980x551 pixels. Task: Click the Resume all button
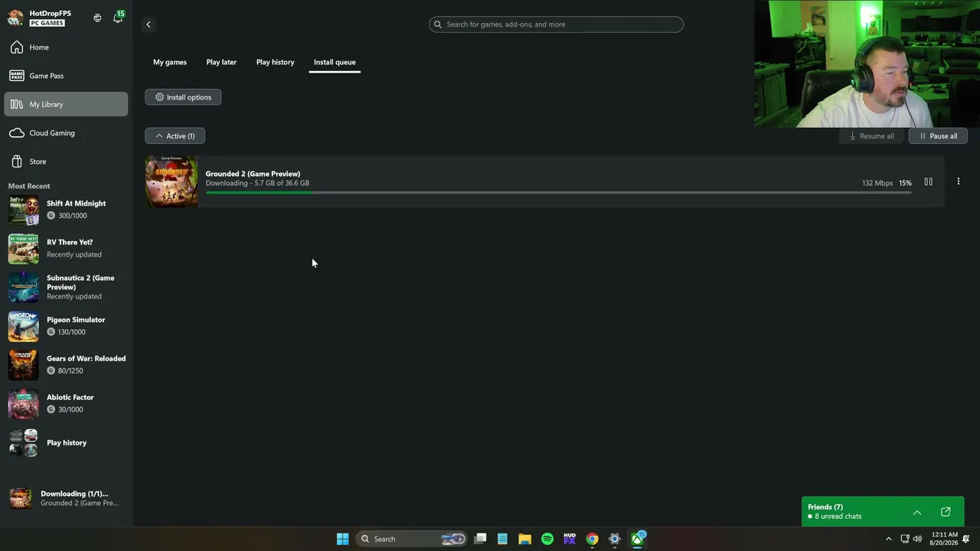(x=871, y=136)
